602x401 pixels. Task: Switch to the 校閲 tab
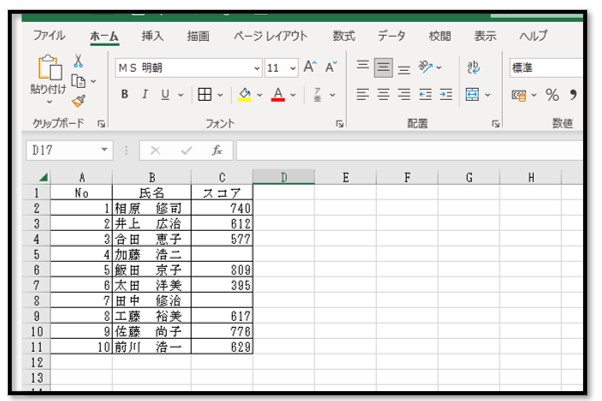point(440,36)
